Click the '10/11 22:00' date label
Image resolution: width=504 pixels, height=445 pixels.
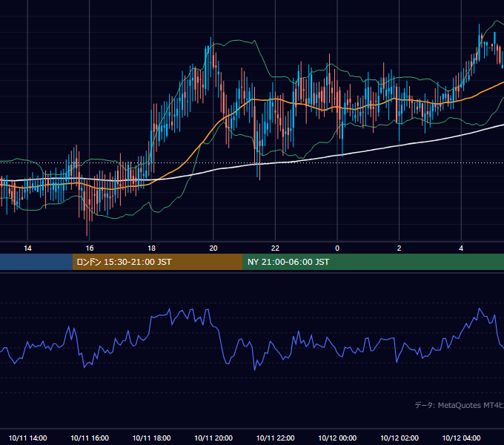pyautogui.click(x=275, y=438)
